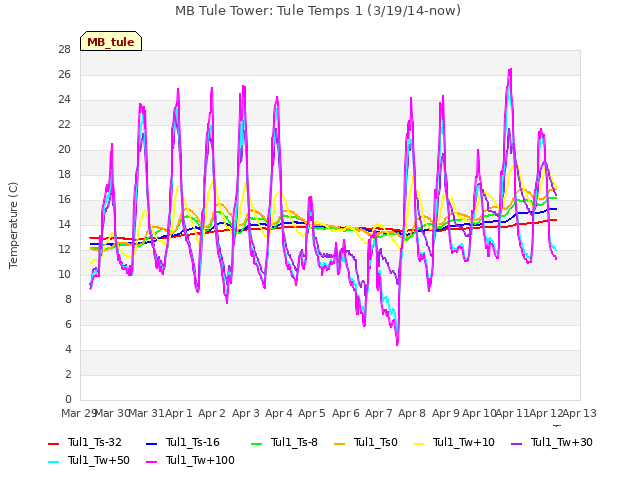Click the 14 y-axis tick label
The width and height of the screenshot is (640, 480).
(x=64, y=225)
